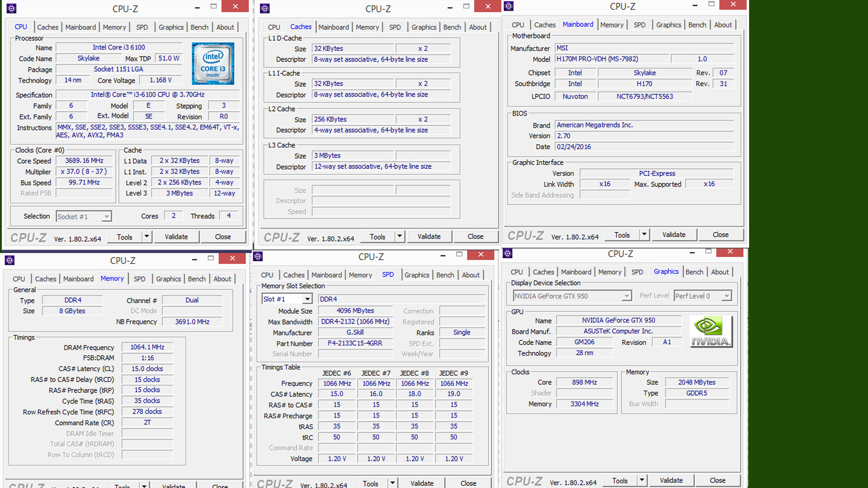Click the NCT6793/NCT5563 LPCIO field

645,96
